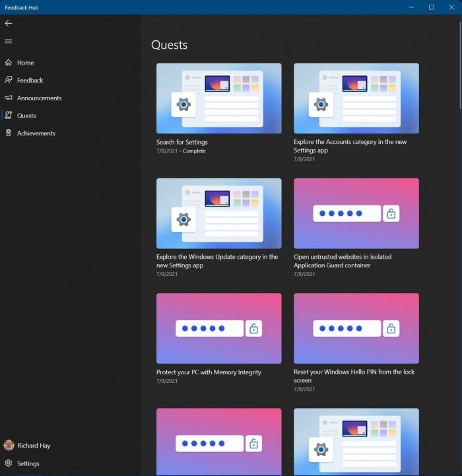Maximize the Feedback Hub window
This screenshot has height=476, width=462.
coord(431,7)
